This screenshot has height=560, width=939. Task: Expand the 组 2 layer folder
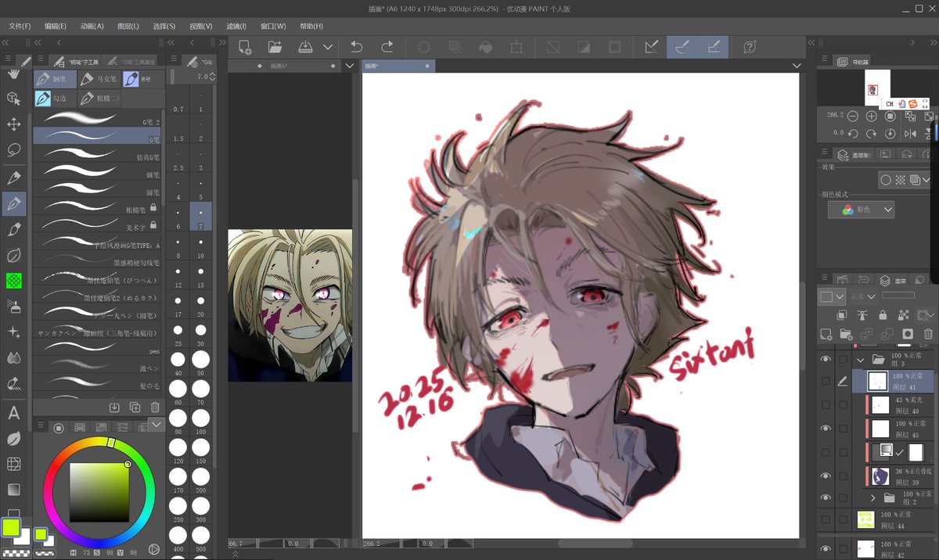click(873, 497)
